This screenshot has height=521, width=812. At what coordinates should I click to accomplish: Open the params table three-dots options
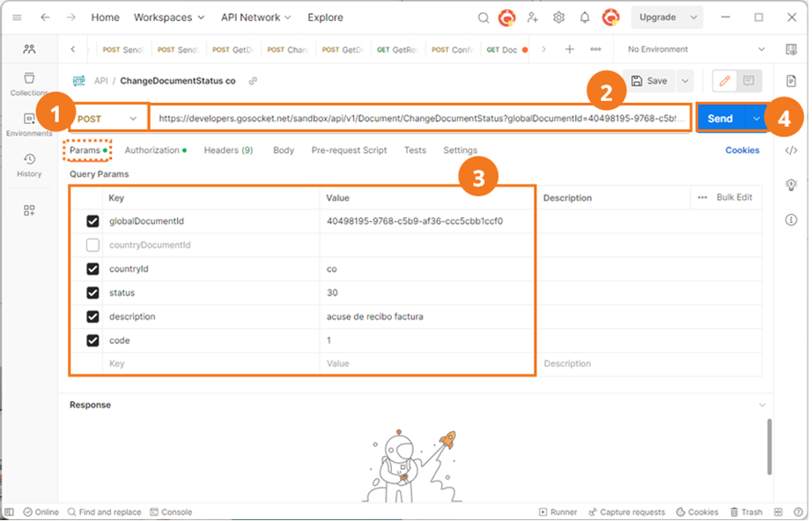click(x=702, y=197)
